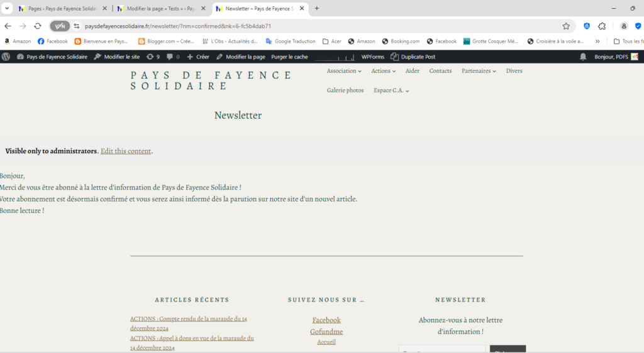Bookmark this page with the star icon

coord(566,26)
